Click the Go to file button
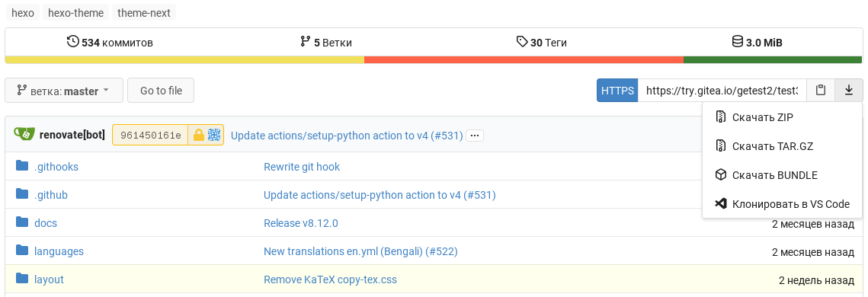The width and height of the screenshot is (868, 297). pyautogui.click(x=161, y=91)
